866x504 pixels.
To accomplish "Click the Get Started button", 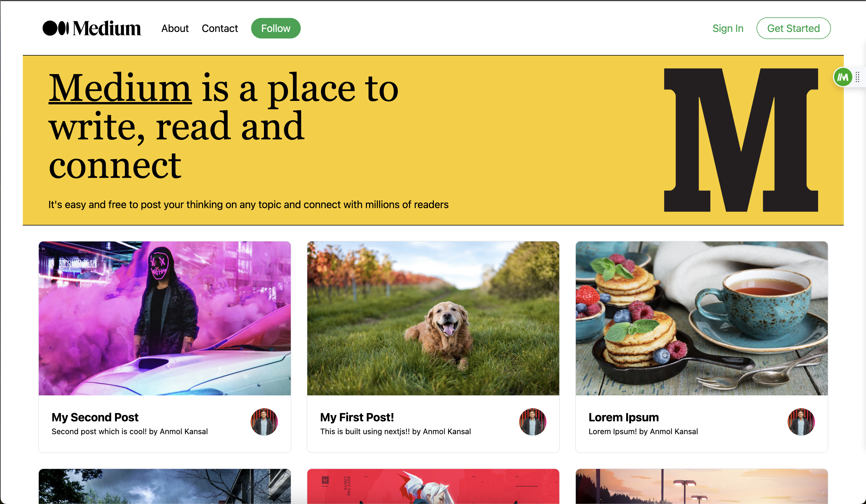I will [794, 28].
